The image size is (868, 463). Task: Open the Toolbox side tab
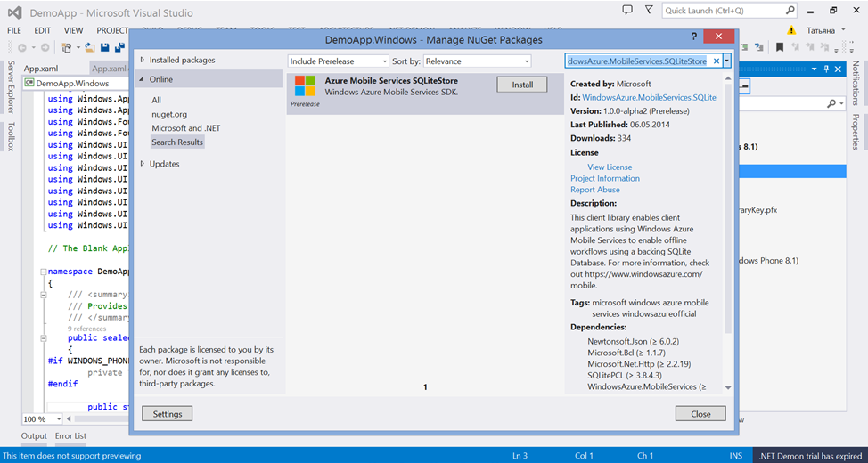click(11, 136)
